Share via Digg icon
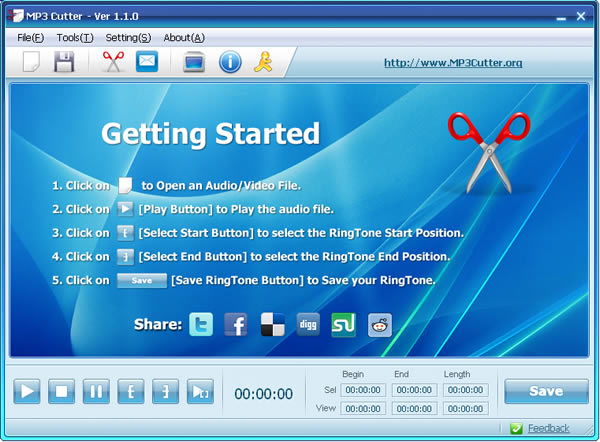The width and height of the screenshot is (600, 442). 308,324
